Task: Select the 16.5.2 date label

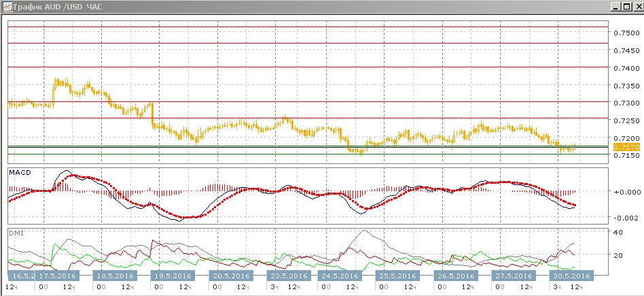Action: (22, 276)
